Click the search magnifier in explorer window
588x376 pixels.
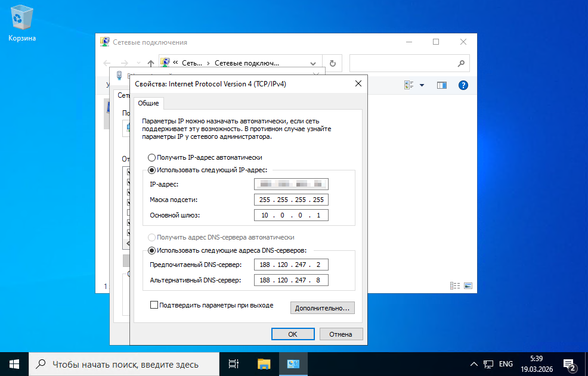[x=460, y=63]
